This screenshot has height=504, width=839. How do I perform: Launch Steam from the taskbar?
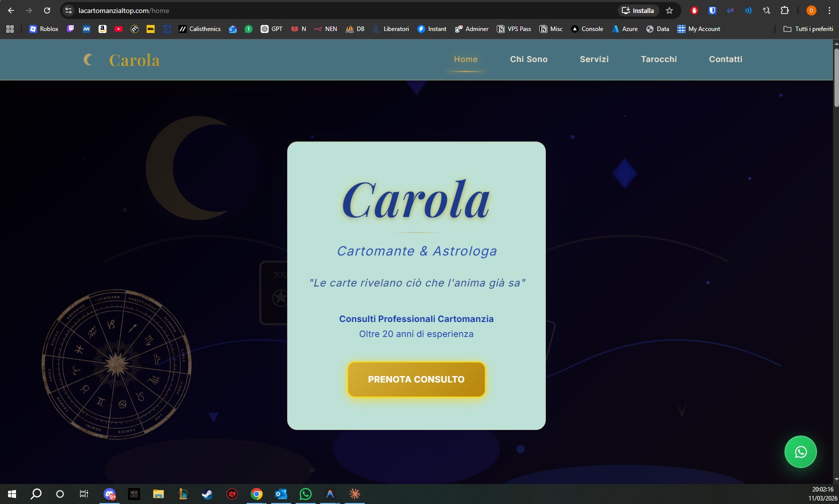point(207,494)
